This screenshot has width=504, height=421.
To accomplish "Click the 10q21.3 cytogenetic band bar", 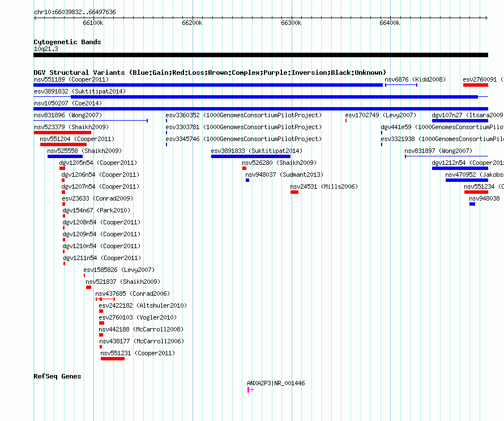I will pyautogui.click(x=260, y=55).
